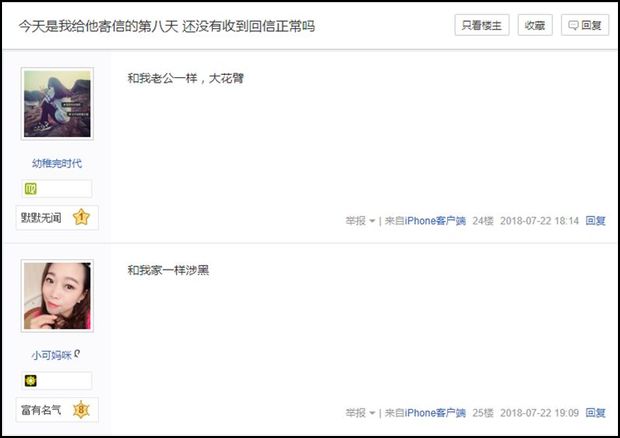Viewport: 620px width, 438px height.
Task: Click the 回复 link on the 25楼 post
Action: (x=595, y=413)
